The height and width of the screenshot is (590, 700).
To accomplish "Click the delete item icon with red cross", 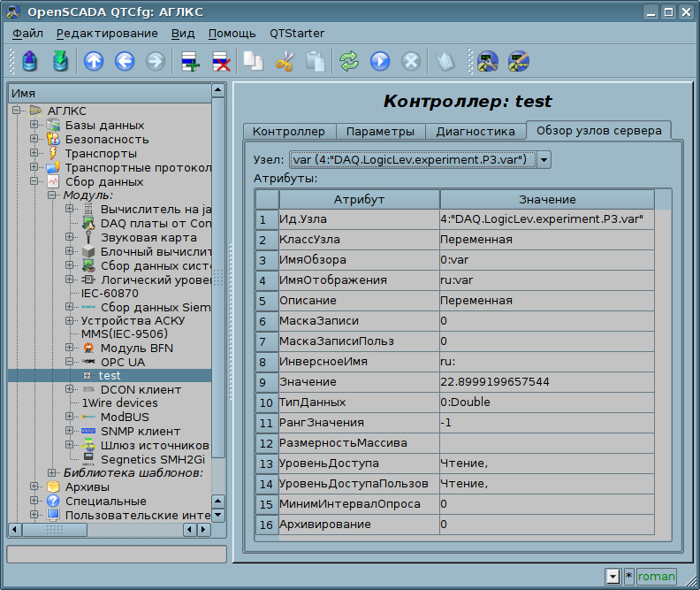I will coord(219,61).
